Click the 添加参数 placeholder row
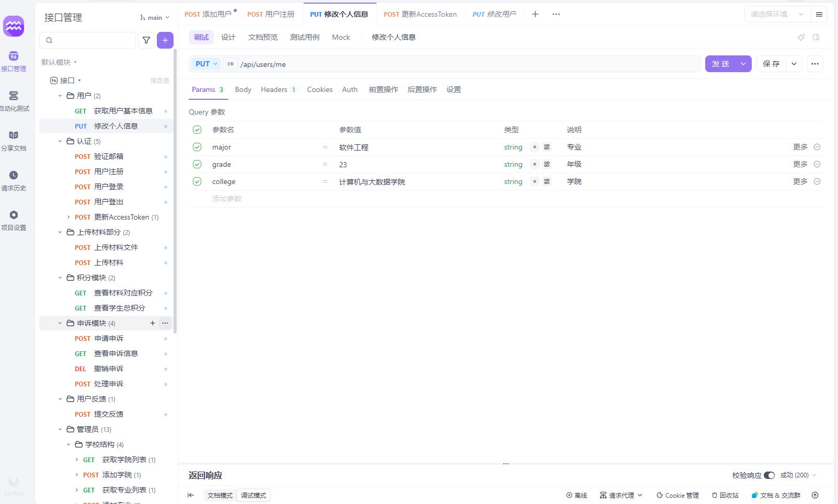 point(227,199)
